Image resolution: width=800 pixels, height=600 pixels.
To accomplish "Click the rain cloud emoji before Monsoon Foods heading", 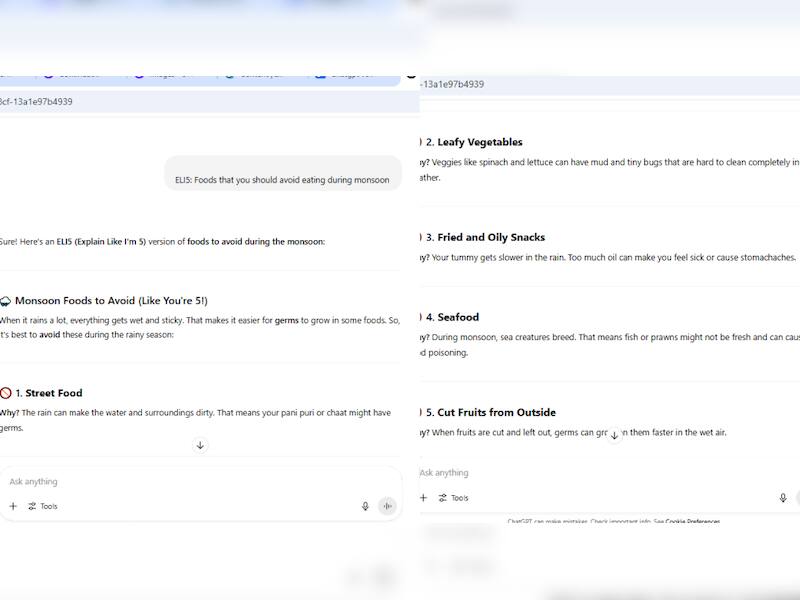I will (x=6, y=300).
